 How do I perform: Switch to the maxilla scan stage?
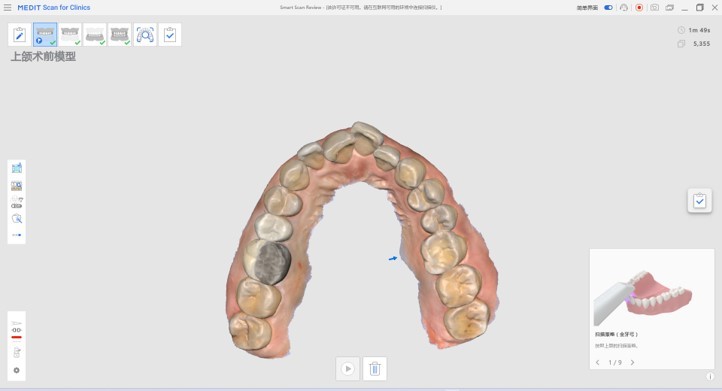click(x=70, y=35)
